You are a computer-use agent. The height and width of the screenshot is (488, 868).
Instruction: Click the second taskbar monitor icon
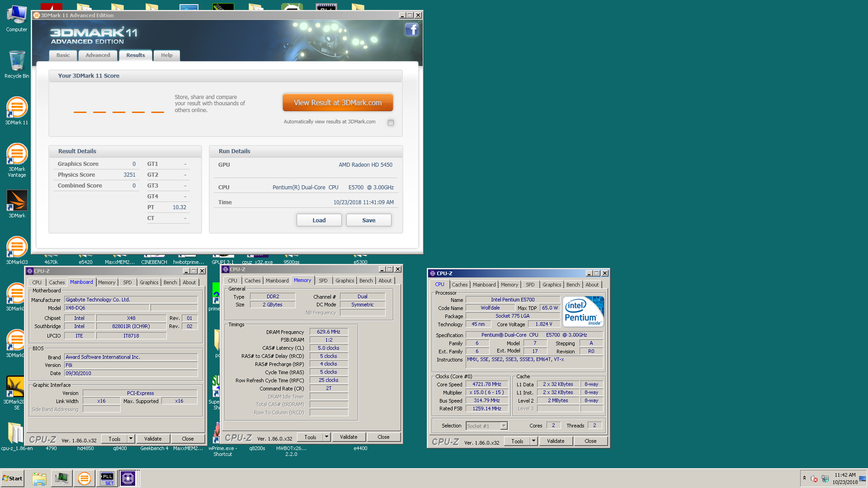coord(62,479)
